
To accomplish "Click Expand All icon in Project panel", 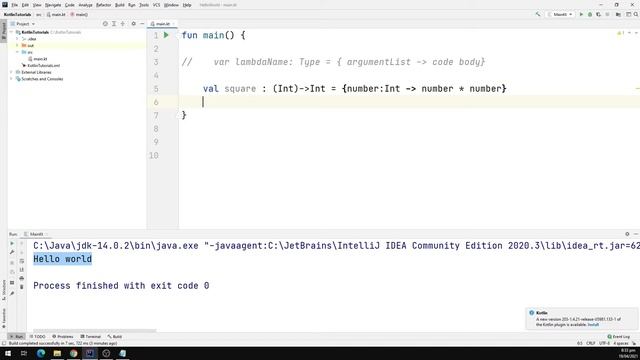I will (x=114, y=24).
